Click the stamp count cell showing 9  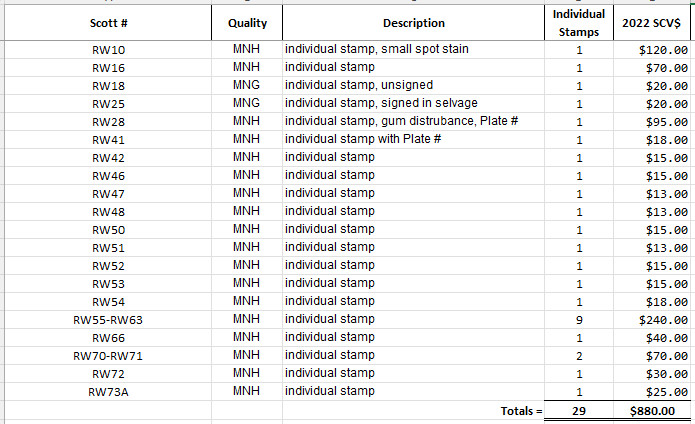point(578,320)
